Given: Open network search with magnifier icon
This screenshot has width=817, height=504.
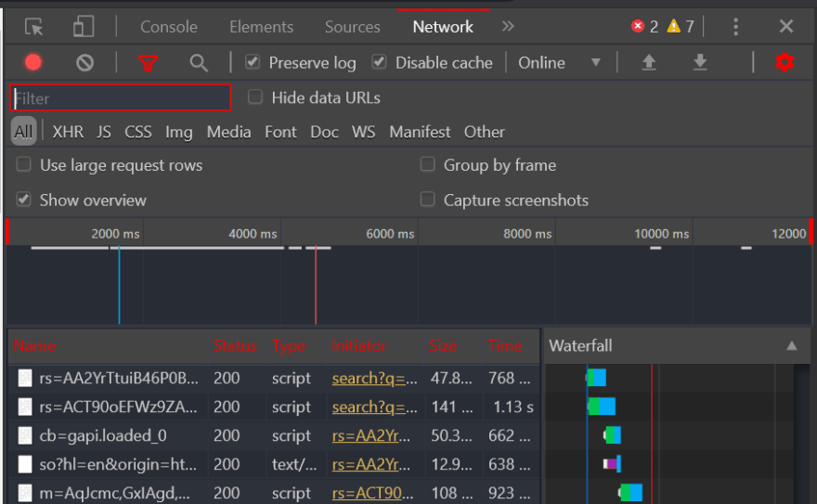Looking at the screenshot, I should coord(199,63).
